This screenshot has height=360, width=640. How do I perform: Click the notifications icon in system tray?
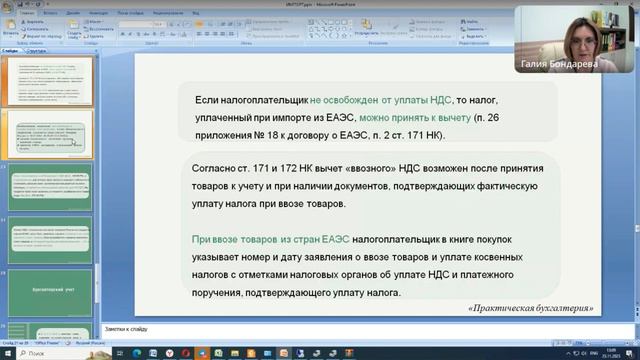pyautogui.click(x=629, y=353)
